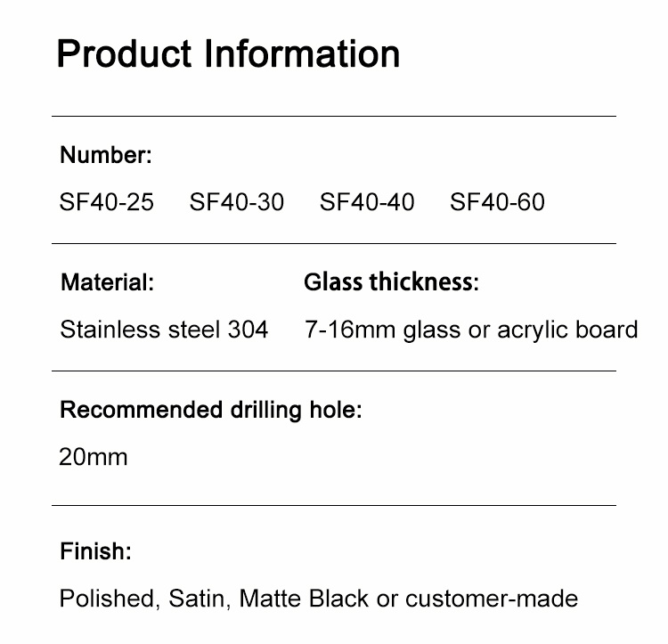Viewport: 668px width, 644px height.
Task: Select the SF40-30 model number
Action: click(237, 202)
